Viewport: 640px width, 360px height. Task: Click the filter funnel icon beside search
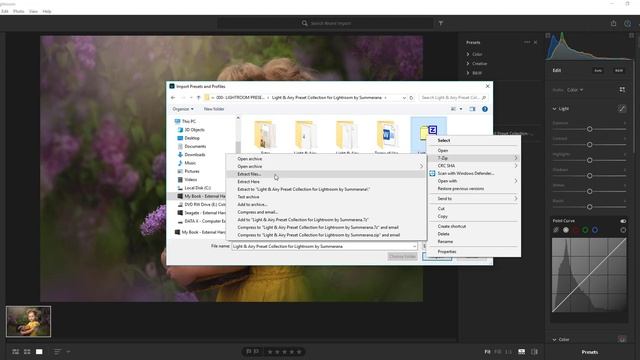pyautogui.click(x=441, y=23)
